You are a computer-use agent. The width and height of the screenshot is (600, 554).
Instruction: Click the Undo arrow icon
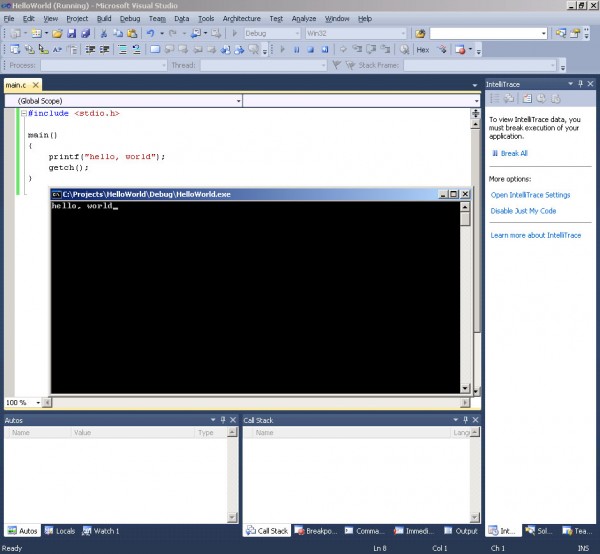click(150, 33)
